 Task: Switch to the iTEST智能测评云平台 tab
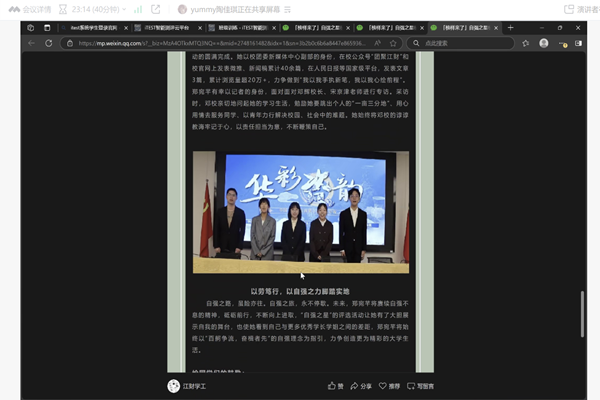click(x=166, y=28)
